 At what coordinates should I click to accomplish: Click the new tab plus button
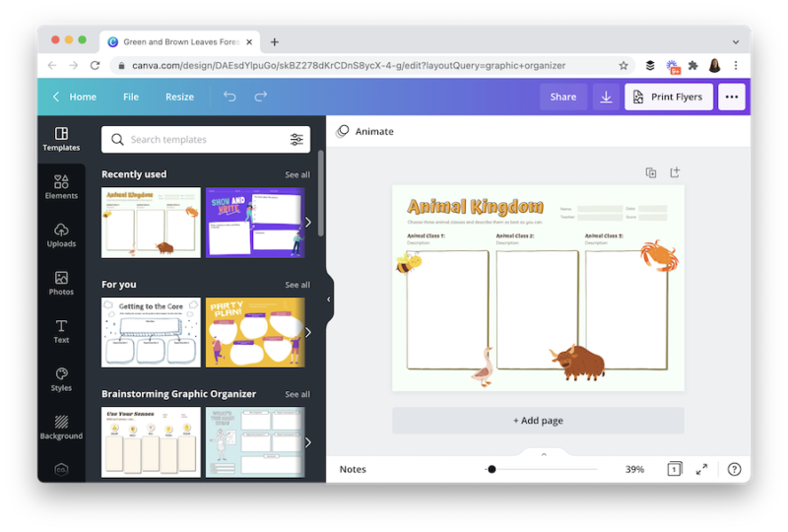(x=275, y=42)
